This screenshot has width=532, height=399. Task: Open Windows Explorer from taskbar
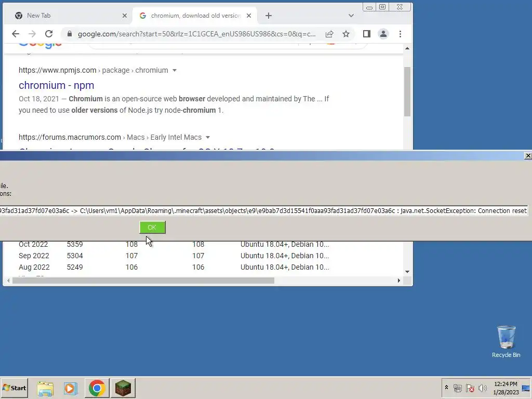tap(45, 388)
